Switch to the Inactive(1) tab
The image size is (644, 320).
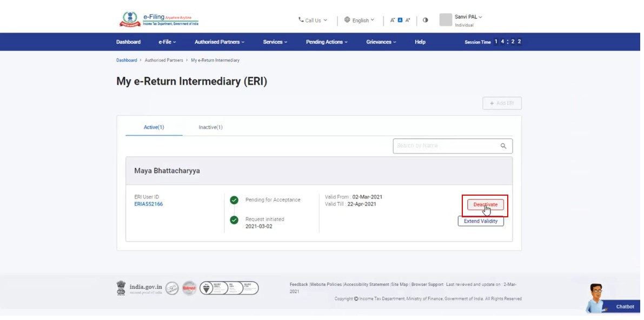[210, 127]
